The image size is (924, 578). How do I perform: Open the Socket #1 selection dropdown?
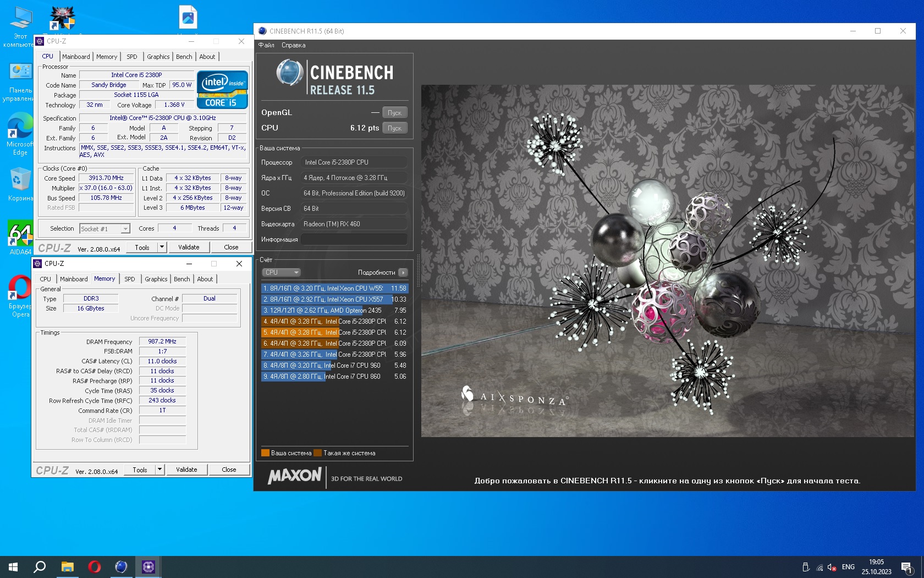pyautogui.click(x=105, y=229)
